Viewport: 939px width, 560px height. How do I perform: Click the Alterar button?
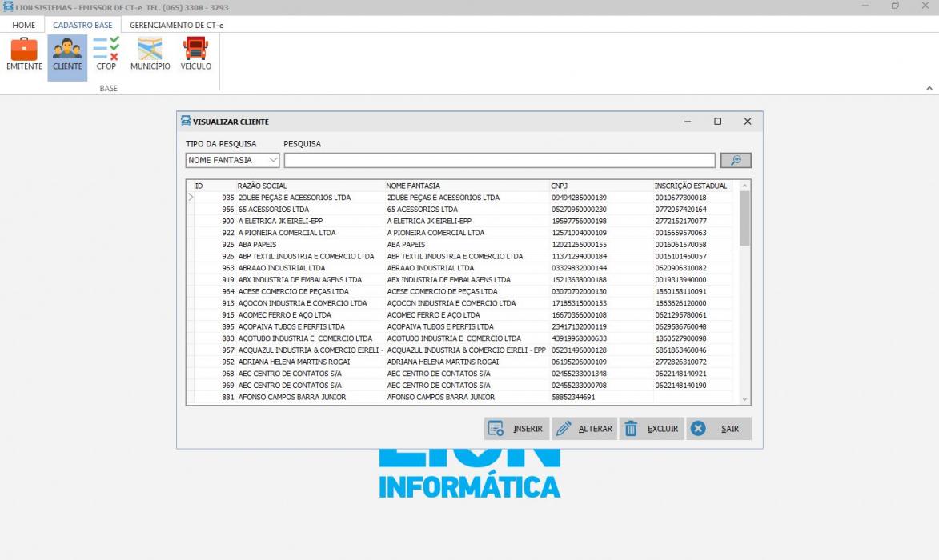[584, 428]
